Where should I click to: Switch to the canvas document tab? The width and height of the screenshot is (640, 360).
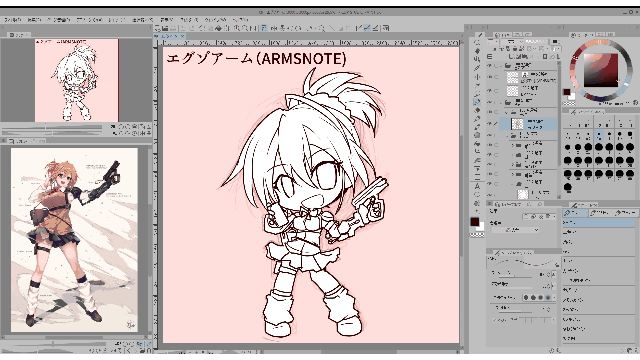pyautogui.click(x=168, y=36)
